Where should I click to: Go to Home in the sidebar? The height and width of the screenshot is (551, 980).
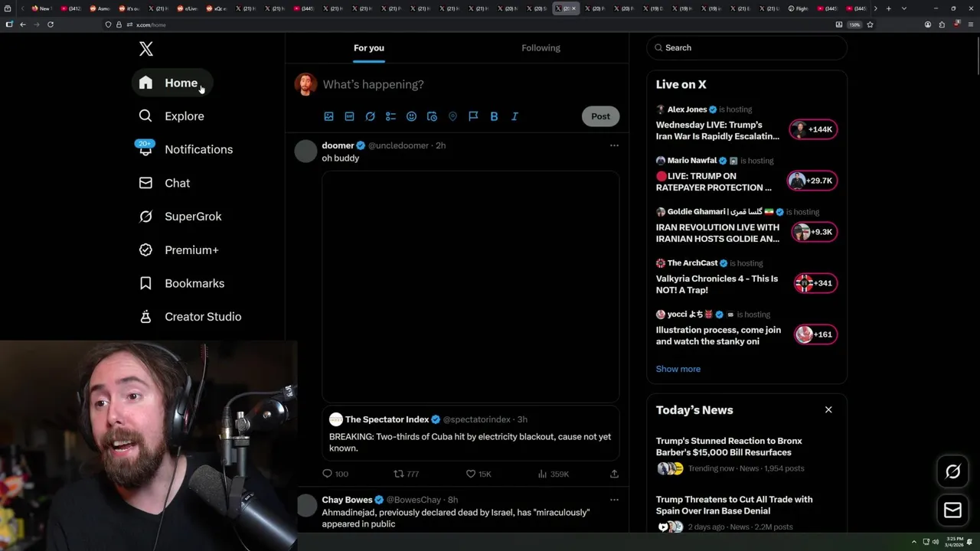point(171,83)
